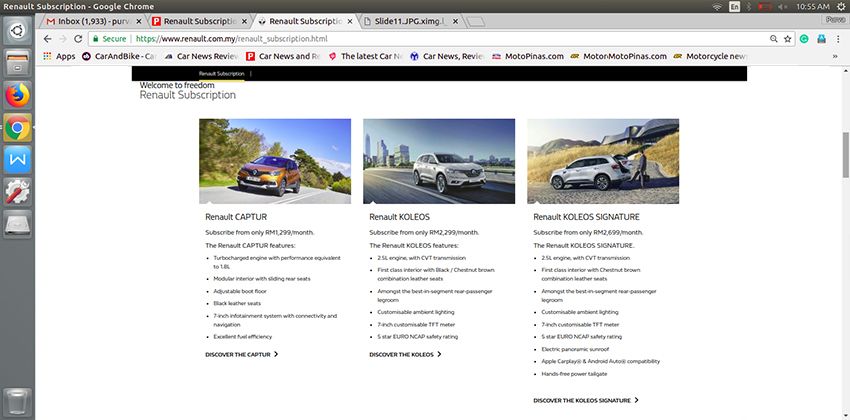850x420 pixels.
Task: Launch Firefox from the dock
Action: (17, 95)
